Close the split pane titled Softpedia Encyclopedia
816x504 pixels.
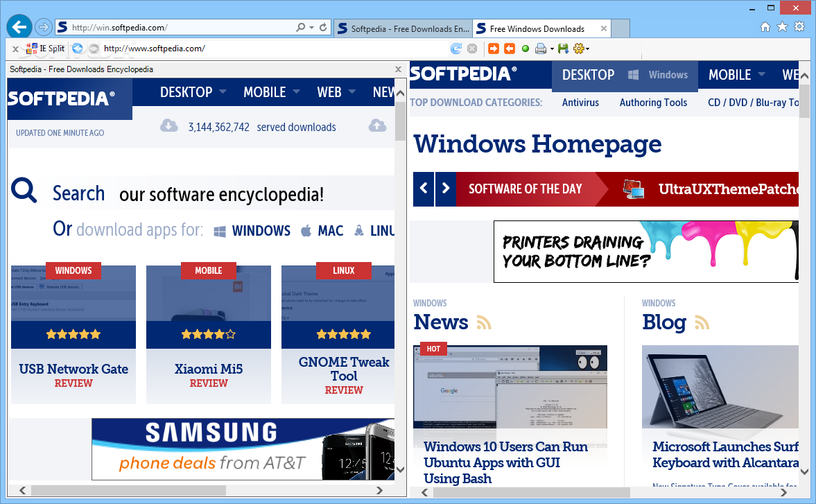[398, 69]
